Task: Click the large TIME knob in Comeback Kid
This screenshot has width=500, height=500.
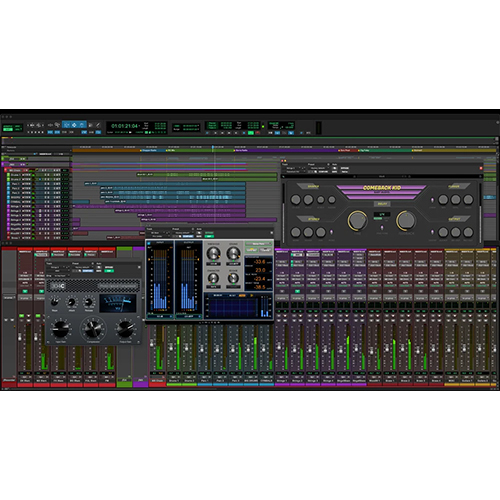Action: pos(357,220)
